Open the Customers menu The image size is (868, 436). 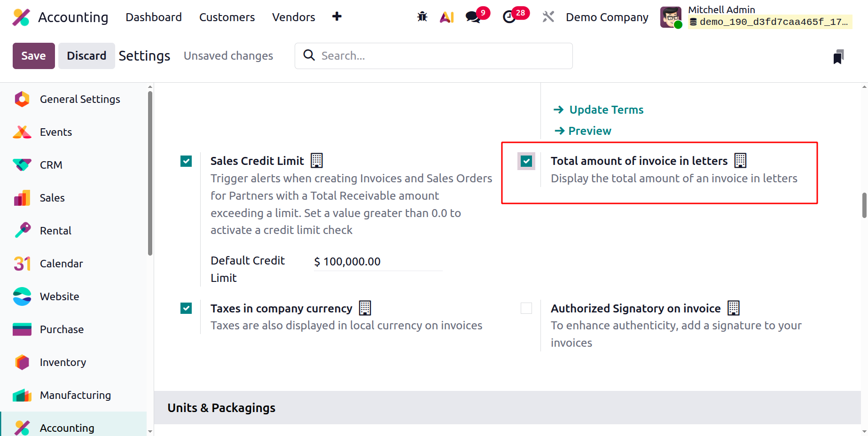pyautogui.click(x=227, y=17)
